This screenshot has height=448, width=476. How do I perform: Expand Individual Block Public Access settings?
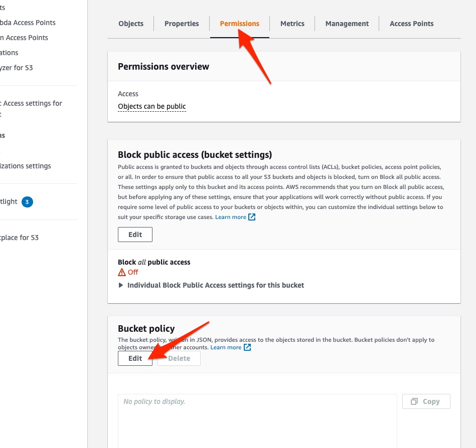121,285
